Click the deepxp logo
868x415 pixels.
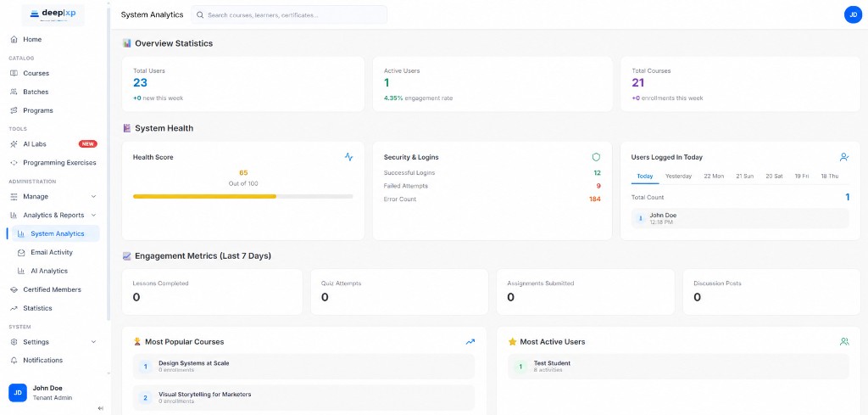pos(53,14)
